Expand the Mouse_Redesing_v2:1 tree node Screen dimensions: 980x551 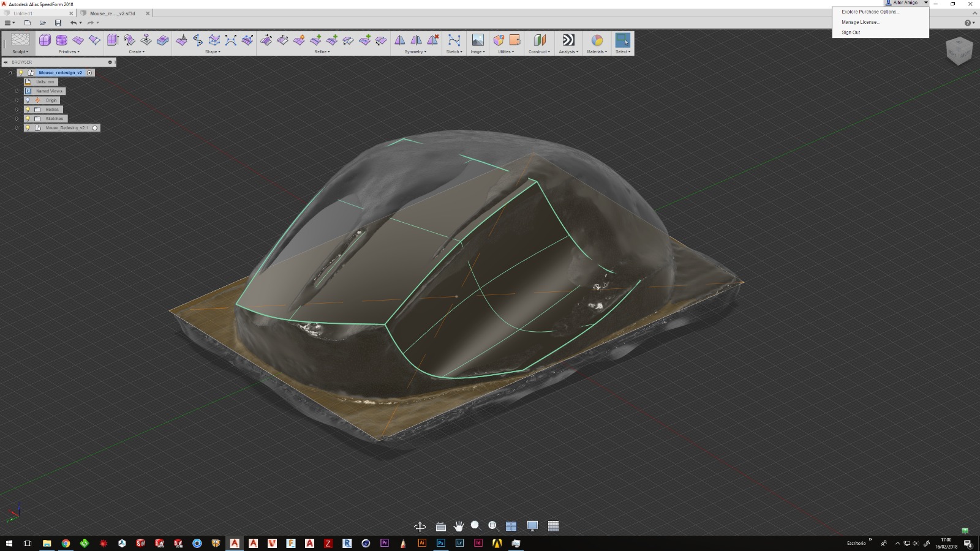coord(17,127)
